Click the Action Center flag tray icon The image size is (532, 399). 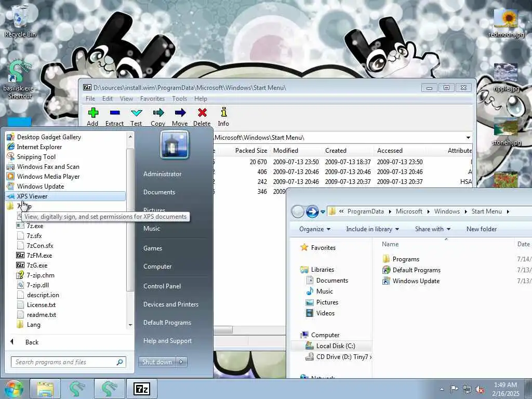[454, 389]
